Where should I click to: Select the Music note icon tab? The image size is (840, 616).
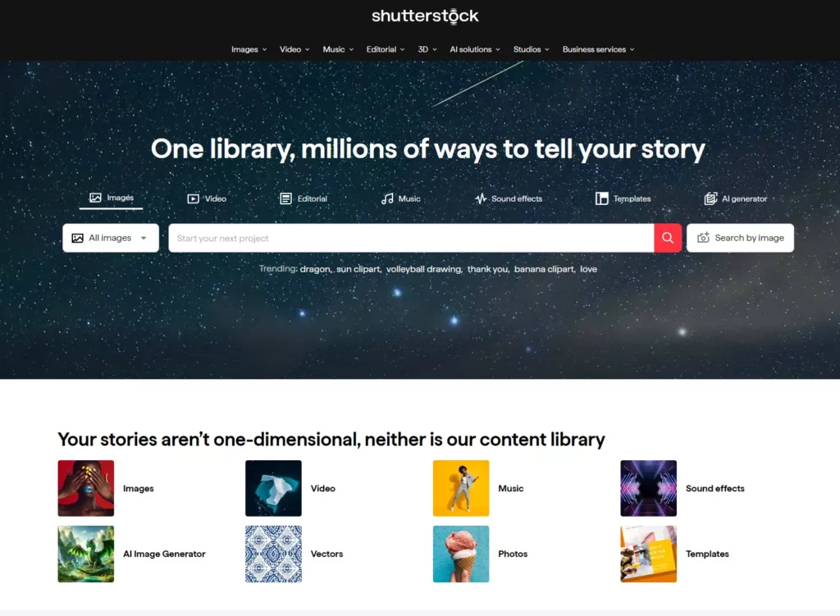click(387, 198)
